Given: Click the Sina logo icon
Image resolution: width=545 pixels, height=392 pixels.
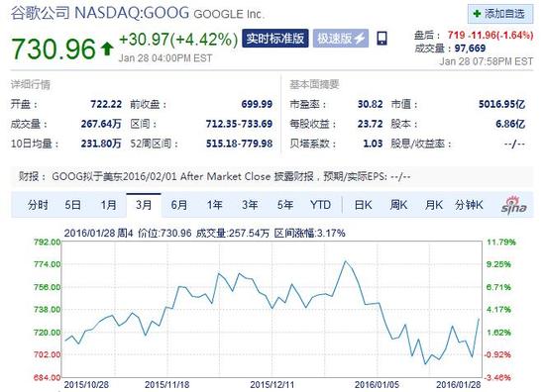Looking at the screenshot, I should 514,205.
